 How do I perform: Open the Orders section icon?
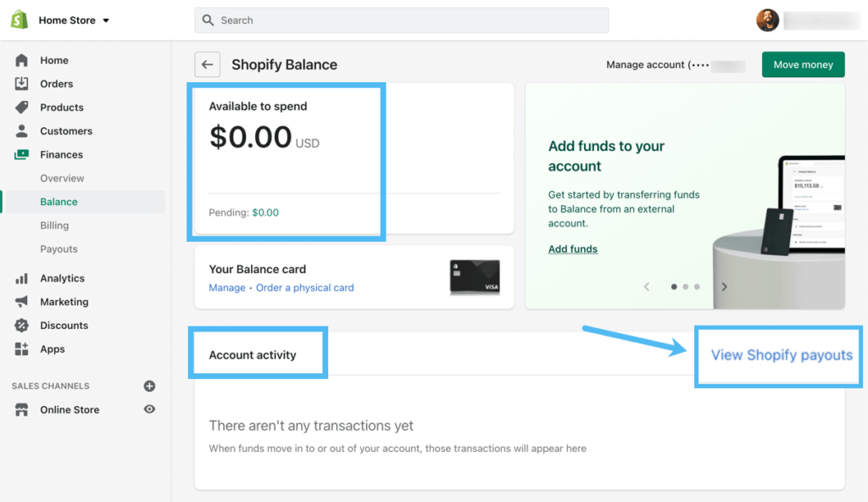point(22,84)
